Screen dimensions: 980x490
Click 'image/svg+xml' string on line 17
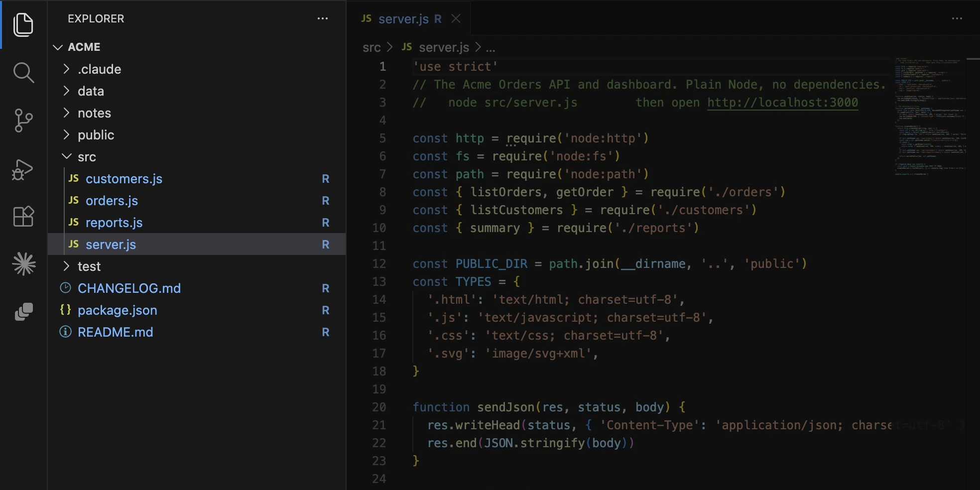(x=538, y=354)
